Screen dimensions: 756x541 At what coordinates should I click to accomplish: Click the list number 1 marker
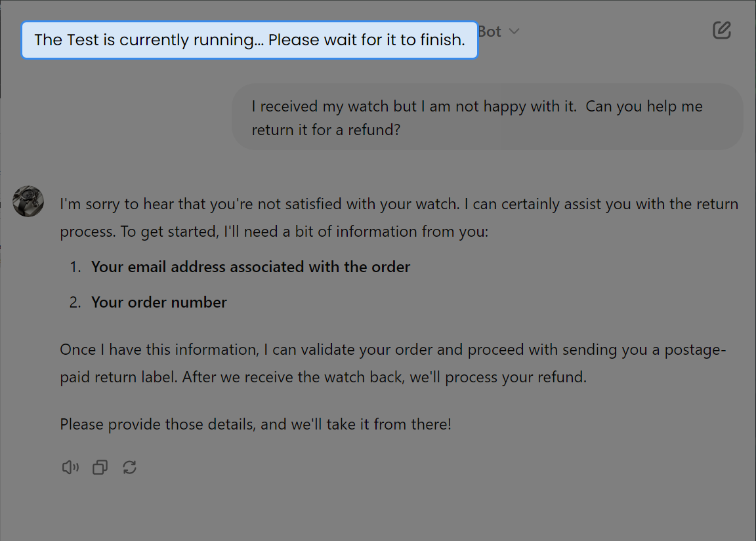75,267
